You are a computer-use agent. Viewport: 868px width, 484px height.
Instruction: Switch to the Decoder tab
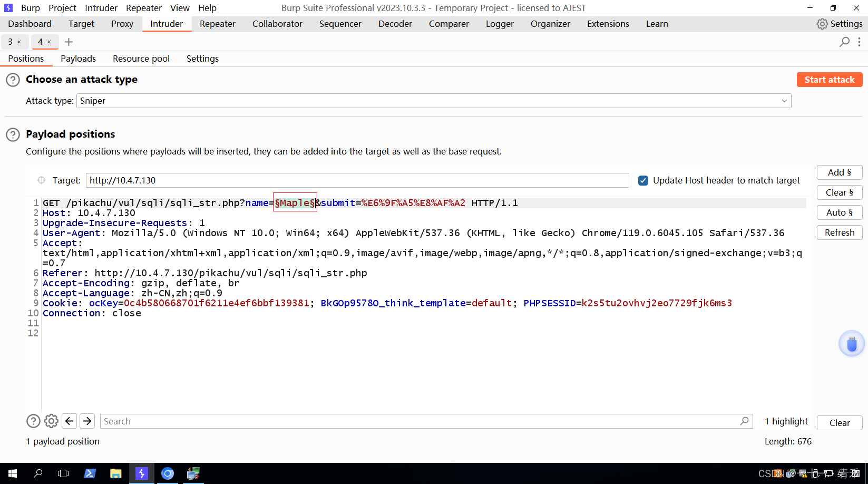(x=395, y=24)
